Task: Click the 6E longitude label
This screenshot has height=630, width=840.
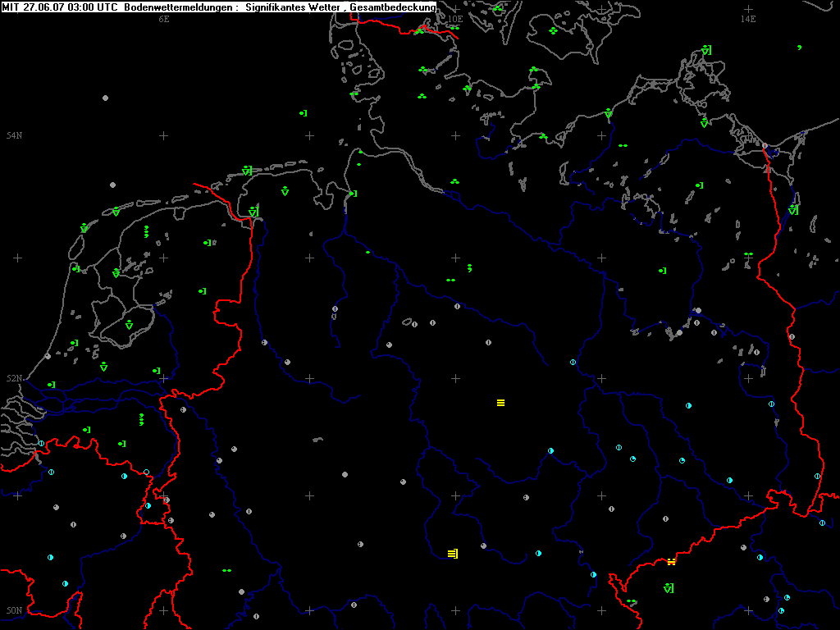Action: click(164, 18)
